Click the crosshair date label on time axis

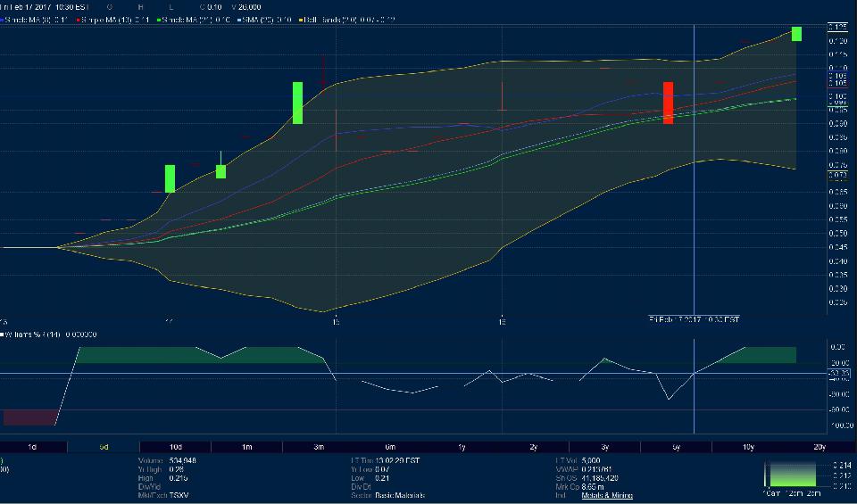point(694,318)
